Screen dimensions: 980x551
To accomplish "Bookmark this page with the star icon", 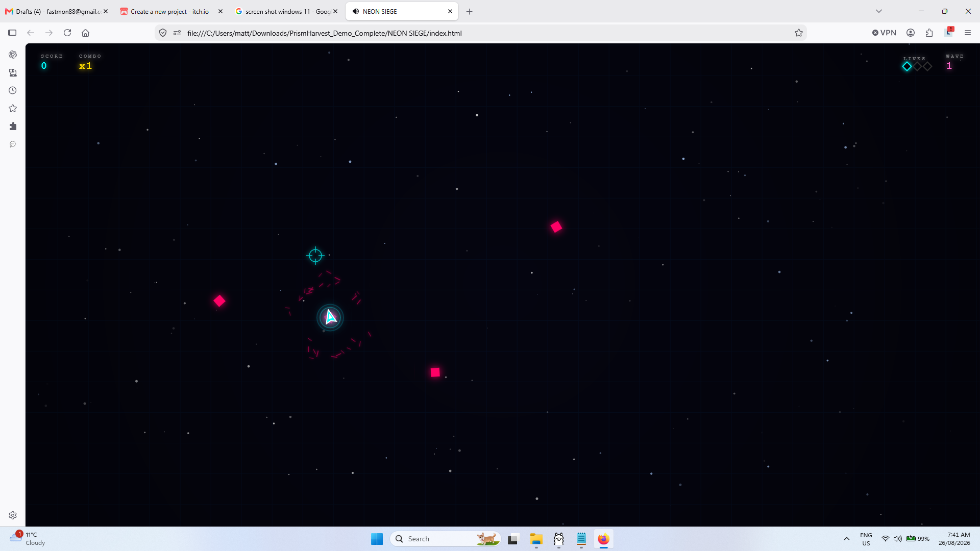I will pyautogui.click(x=799, y=33).
